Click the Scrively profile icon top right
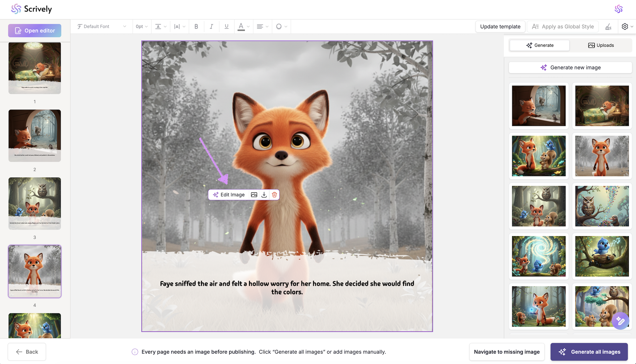Viewport: 636px width, 364px height. coord(619,9)
